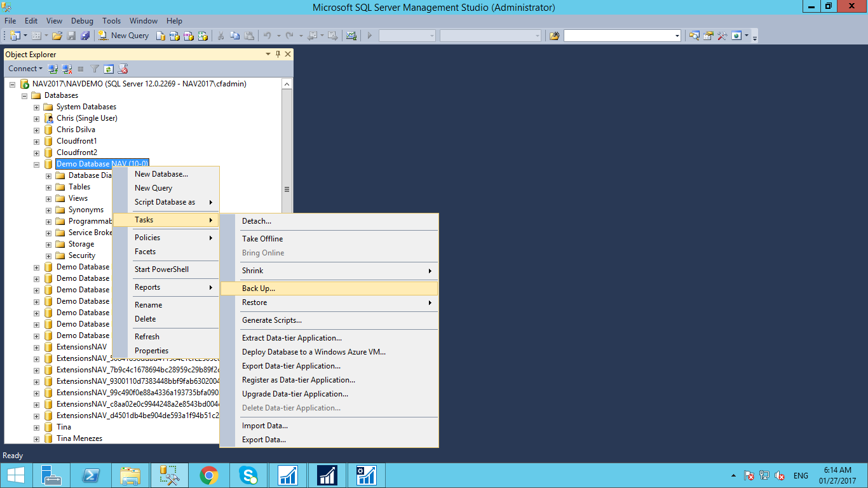Click the Analysis Services DMX Query icon

click(x=189, y=36)
